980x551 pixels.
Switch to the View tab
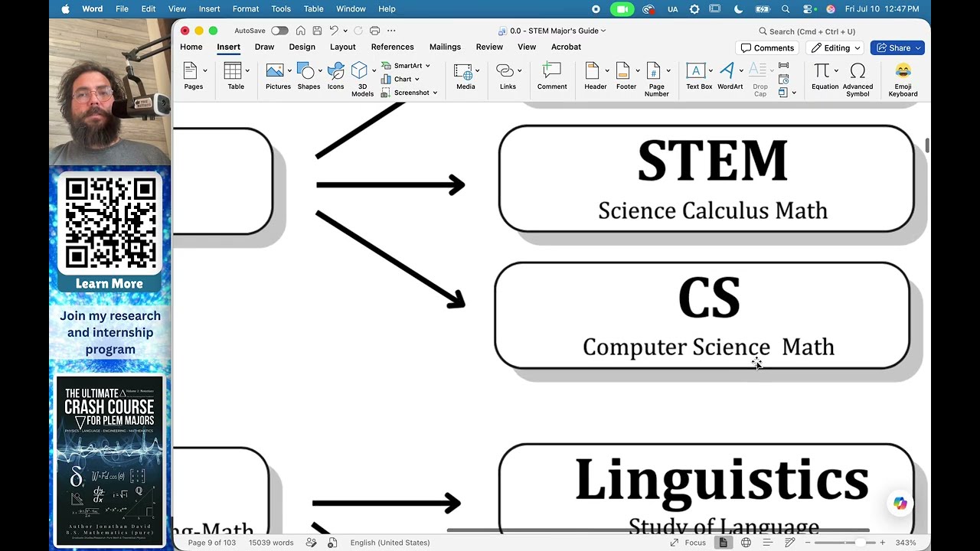(527, 47)
